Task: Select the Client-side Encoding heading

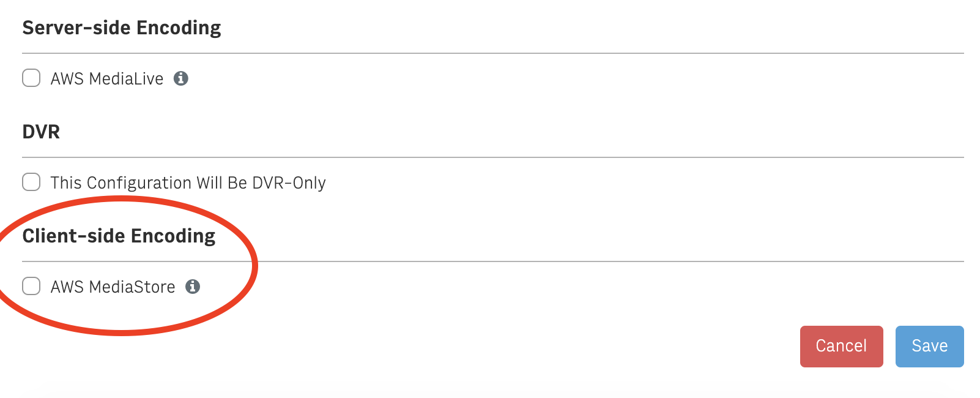Action: [119, 236]
